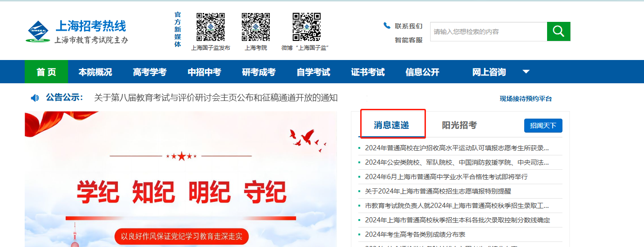Click the 上海考院 QR code
Viewport: 644px width, 247px height.
click(256, 27)
